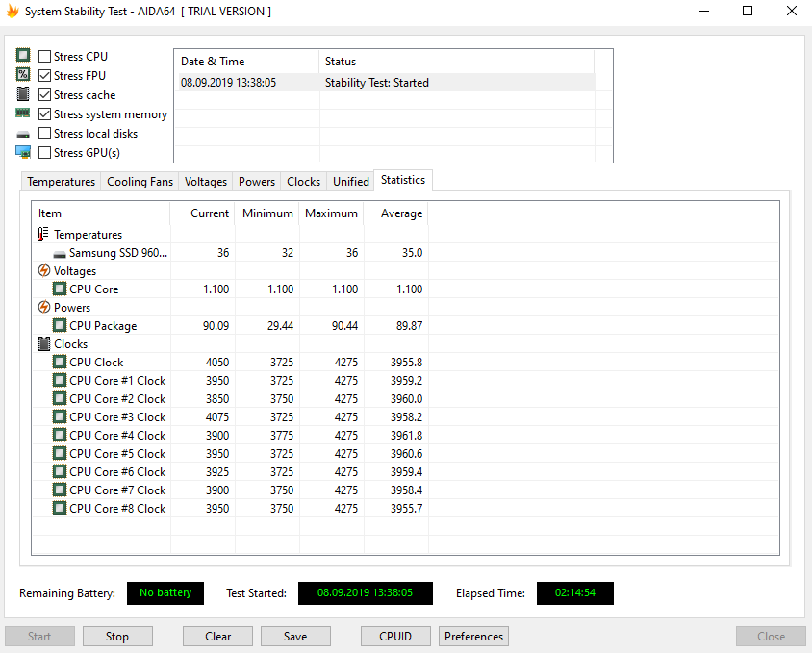Maximize the AIDA64 window
812x653 pixels.
(x=748, y=11)
